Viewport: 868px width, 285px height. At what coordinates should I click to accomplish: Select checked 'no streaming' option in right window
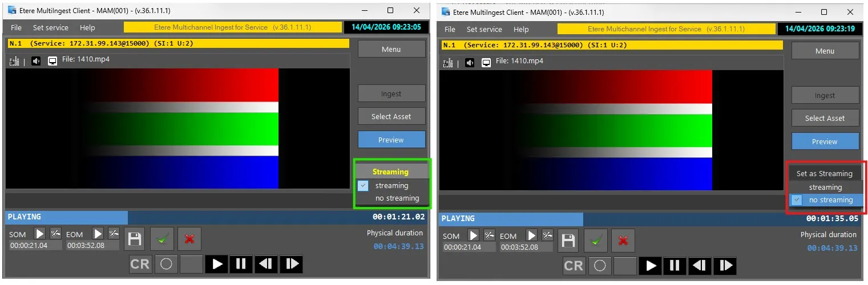[830, 200]
